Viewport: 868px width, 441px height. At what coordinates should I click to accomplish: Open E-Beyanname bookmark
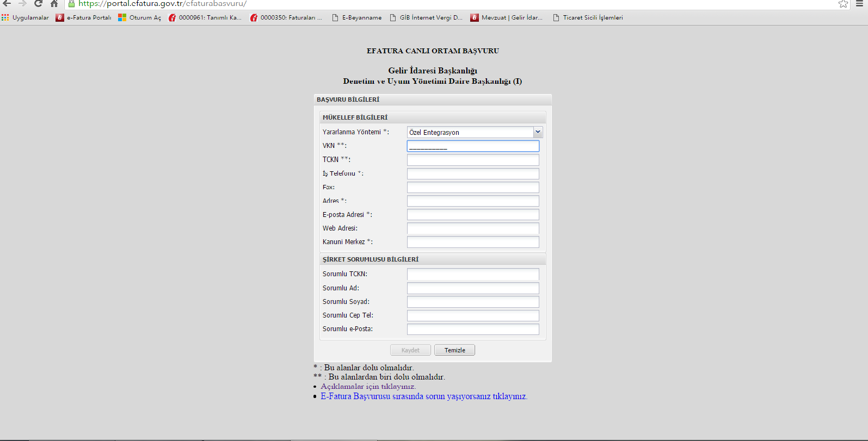click(x=357, y=17)
